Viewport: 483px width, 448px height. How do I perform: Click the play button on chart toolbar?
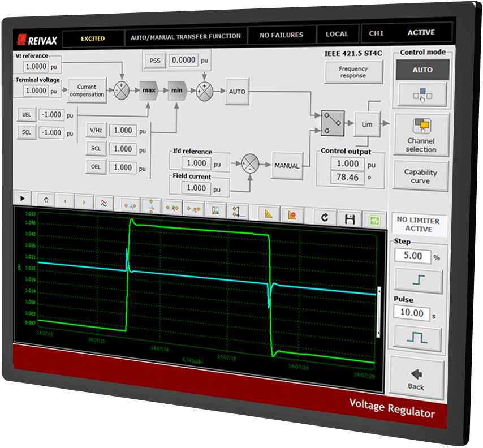[23, 199]
